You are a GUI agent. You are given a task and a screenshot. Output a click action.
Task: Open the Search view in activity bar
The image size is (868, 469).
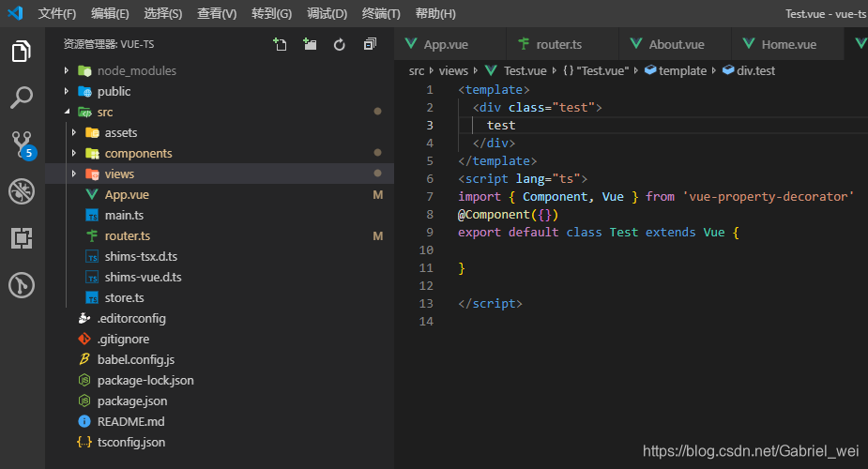[x=22, y=98]
